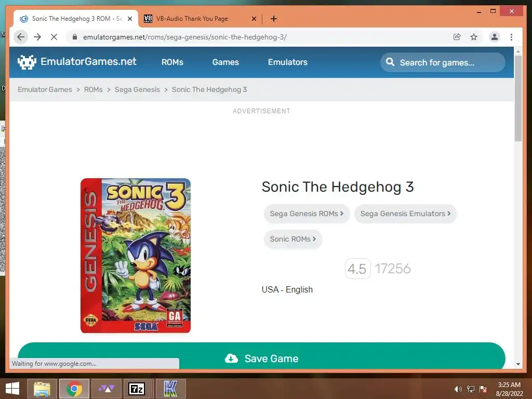Open the Sonic ROMs chip
The image size is (532, 399).
coord(293,239)
